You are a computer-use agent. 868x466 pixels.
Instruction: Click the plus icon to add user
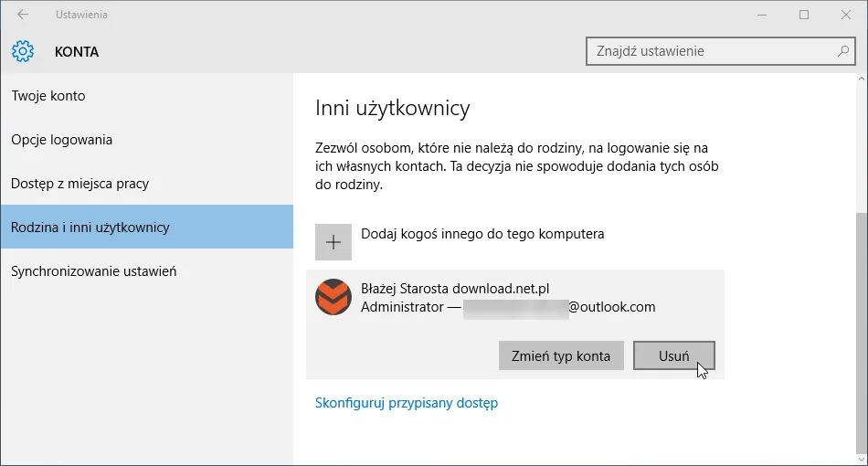333,242
